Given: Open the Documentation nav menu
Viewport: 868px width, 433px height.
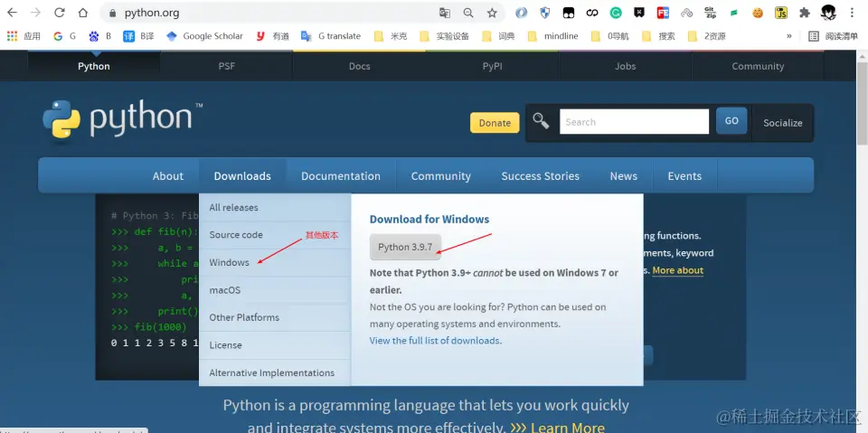Looking at the screenshot, I should pos(341,176).
